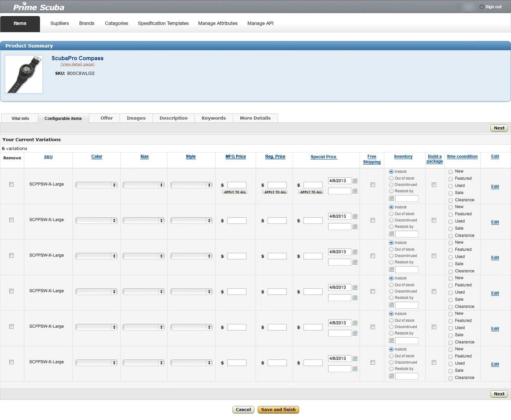Click the power icon beside Sign out
This screenshot has width=511, height=420.
point(482,7)
